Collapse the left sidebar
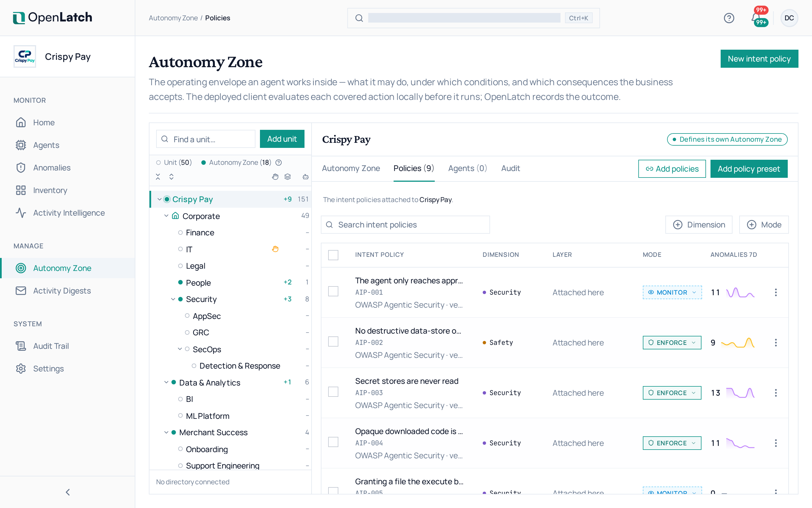Viewport: 812px width, 508px height. (x=68, y=492)
